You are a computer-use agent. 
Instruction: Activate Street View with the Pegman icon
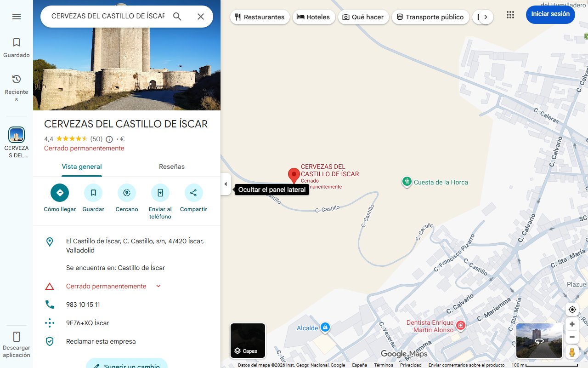[x=572, y=352]
